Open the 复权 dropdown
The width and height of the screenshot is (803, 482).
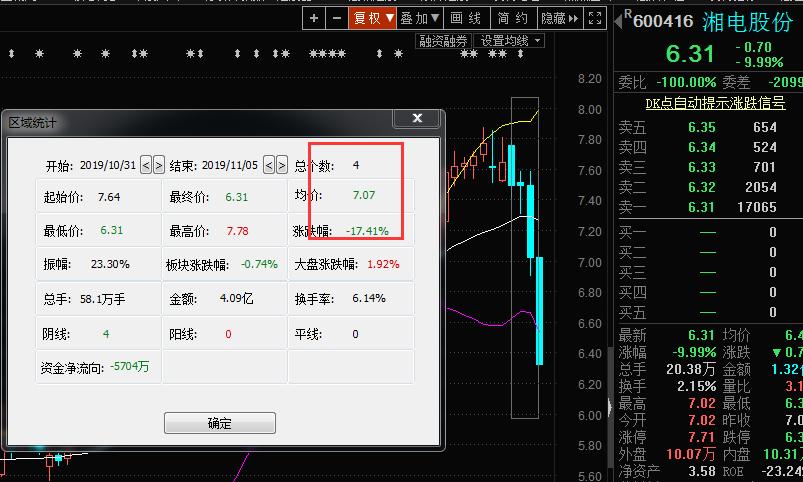[x=373, y=18]
